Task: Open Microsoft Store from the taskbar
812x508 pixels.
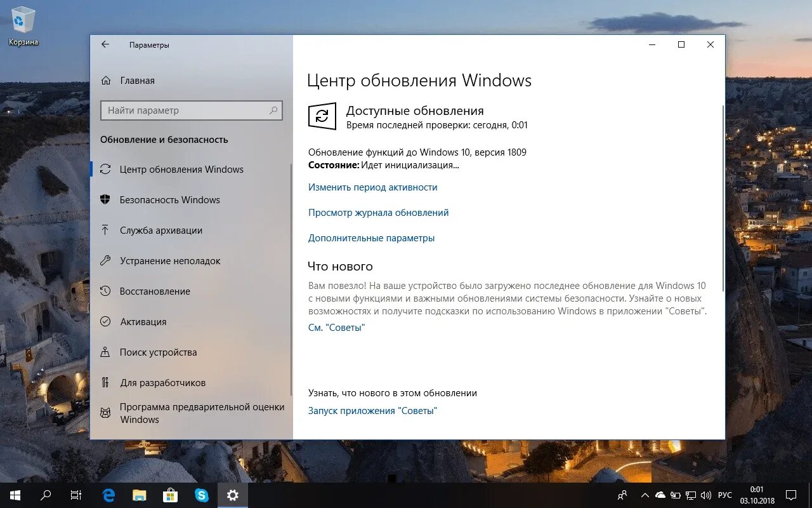Action: [x=171, y=495]
